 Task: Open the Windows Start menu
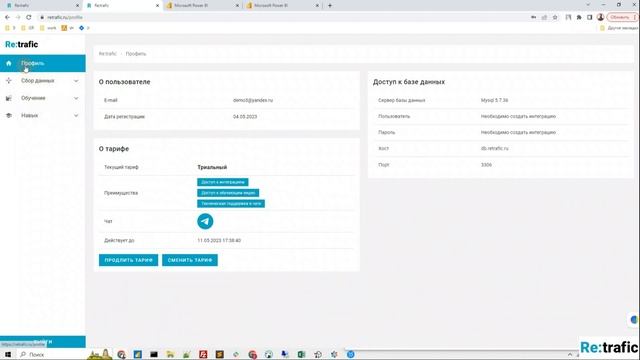pos(8,354)
